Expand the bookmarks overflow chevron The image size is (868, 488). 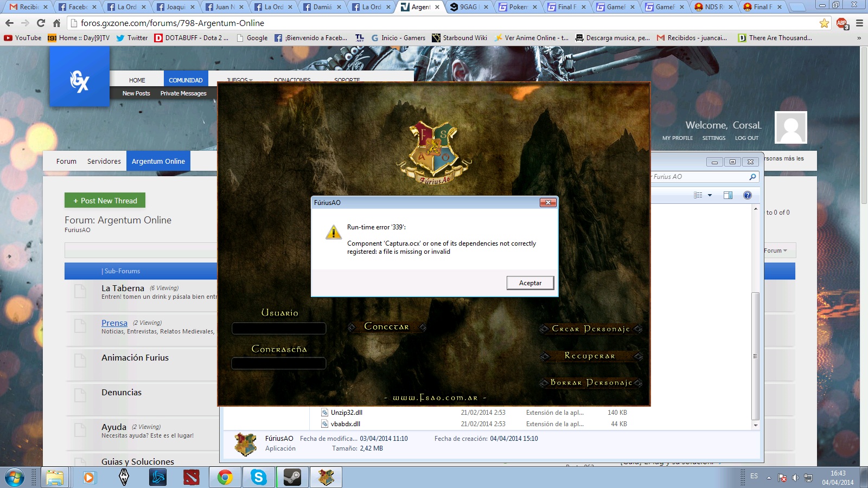tap(859, 38)
